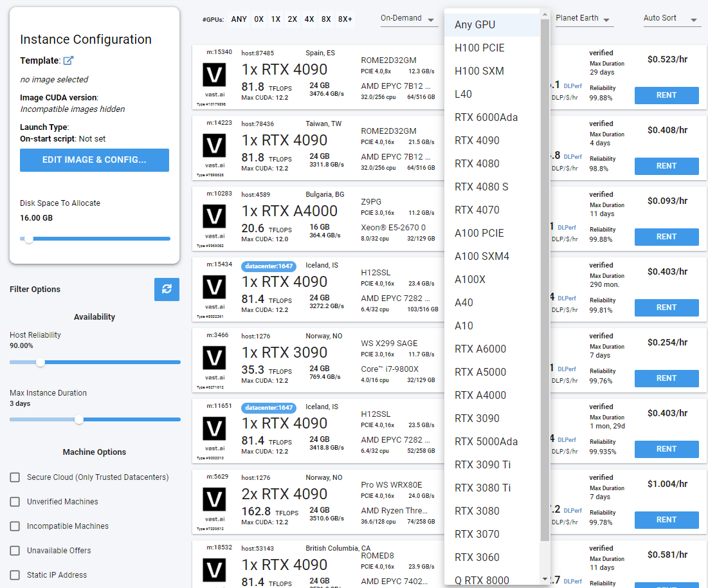
Task: Click the GPU dropdown list scrollbar
Action: coord(545,280)
